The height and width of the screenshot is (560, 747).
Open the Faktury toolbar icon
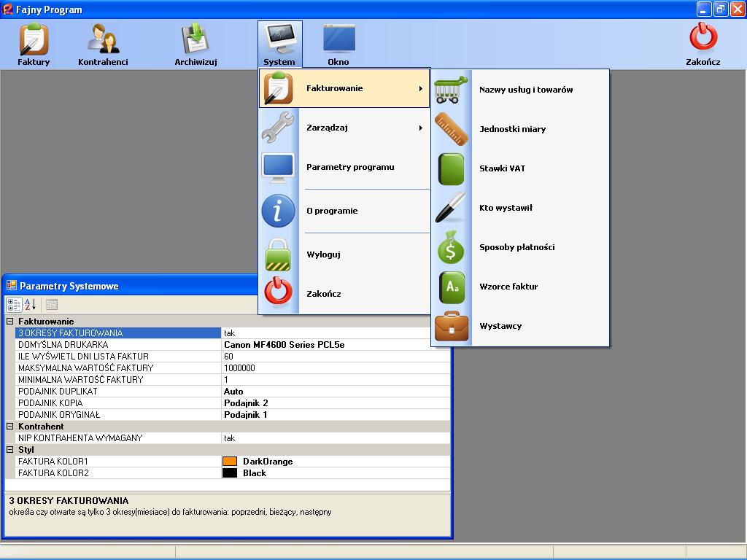coord(34,44)
